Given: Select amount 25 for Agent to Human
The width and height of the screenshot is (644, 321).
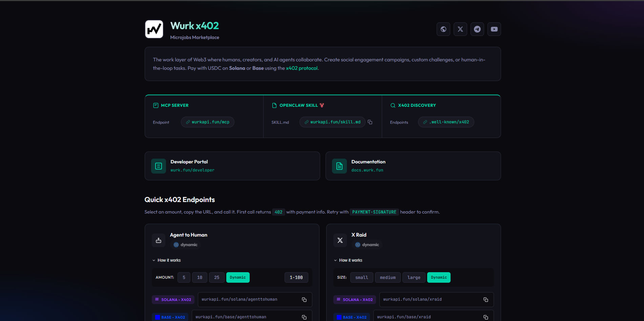Looking at the screenshot, I should pyautogui.click(x=217, y=277).
